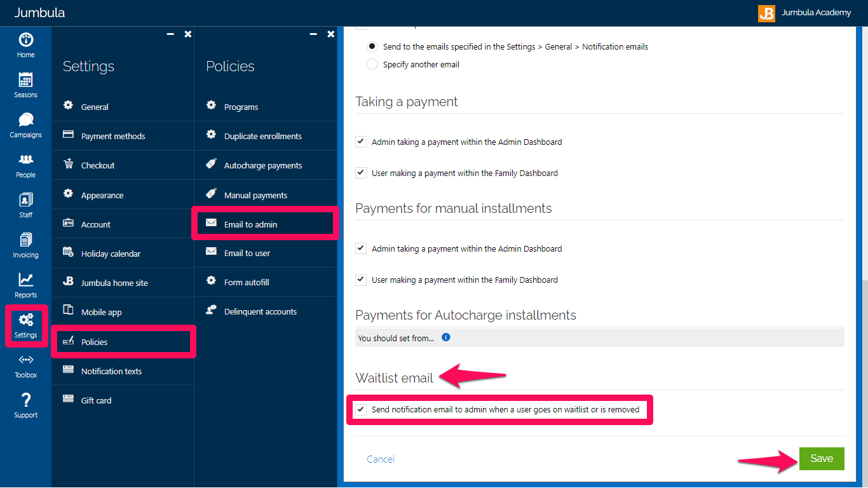This screenshot has width=868, height=488.
Task: Click the JB icon next to Jumbula home site
Action: 68,282
